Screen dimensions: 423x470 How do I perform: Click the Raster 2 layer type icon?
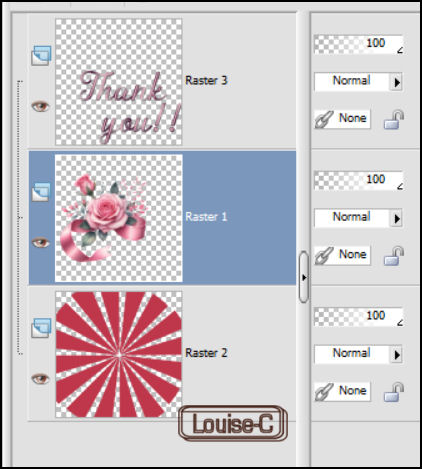pyautogui.click(x=41, y=328)
